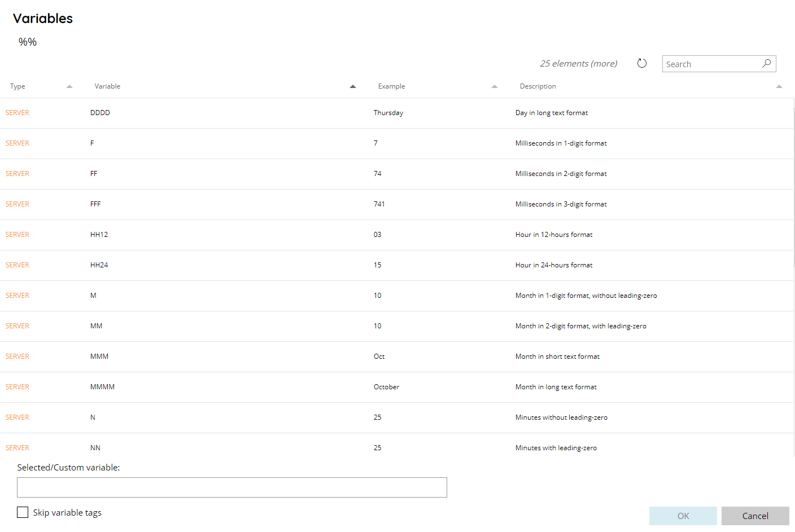Click 'Hour in 24-hours format' description
The height and width of the screenshot is (532, 795).
554,265
